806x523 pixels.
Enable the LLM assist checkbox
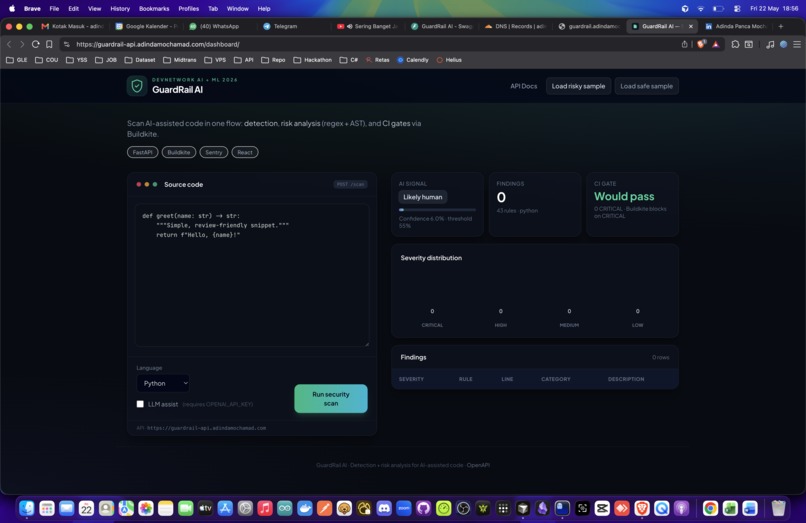coord(140,404)
